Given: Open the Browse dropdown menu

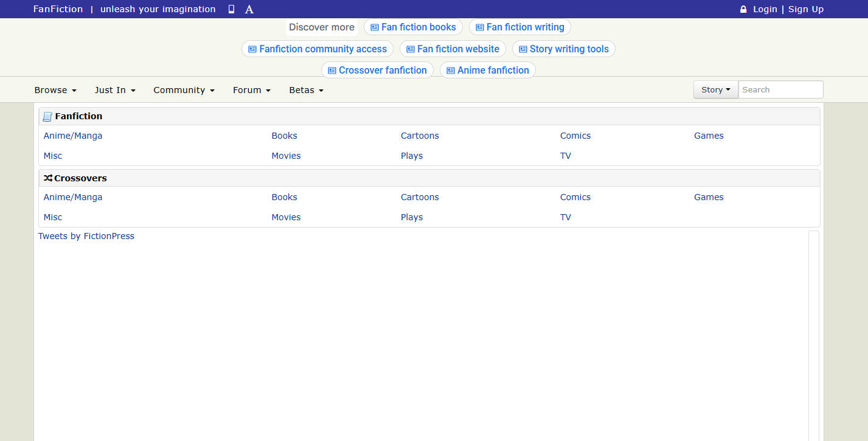Looking at the screenshot, I should pos(55,90).
